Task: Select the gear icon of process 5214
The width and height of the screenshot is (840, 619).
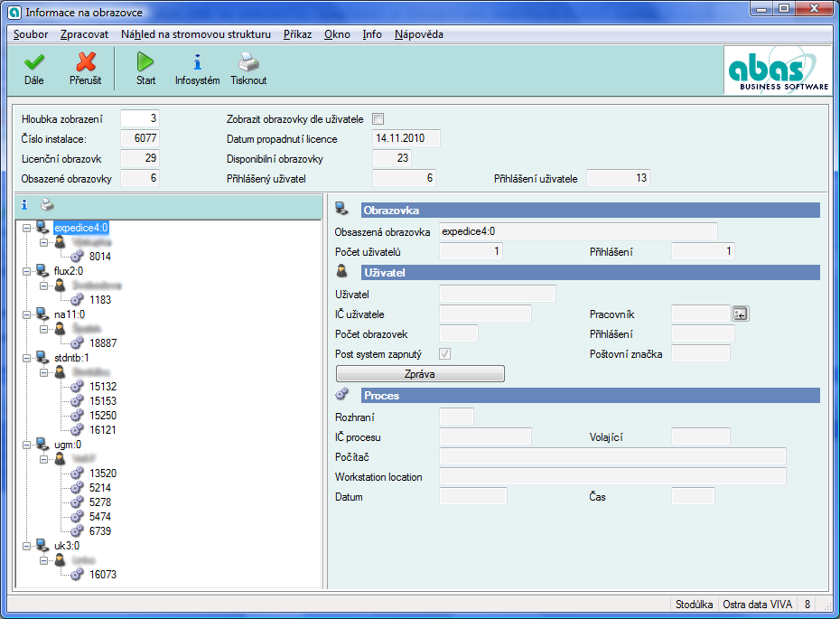Action: [x=77, y=488]
